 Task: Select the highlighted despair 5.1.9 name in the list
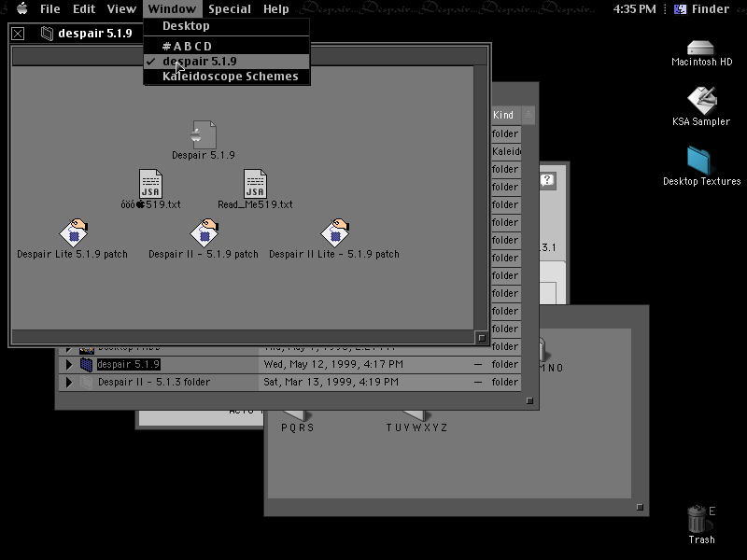pos(129,364)
